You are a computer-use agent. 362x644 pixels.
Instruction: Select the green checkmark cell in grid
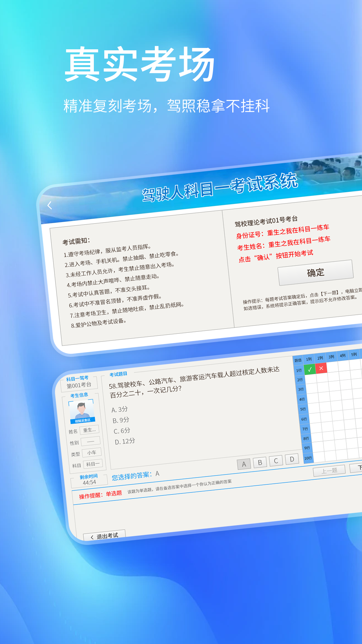click(x=310, y=369)
